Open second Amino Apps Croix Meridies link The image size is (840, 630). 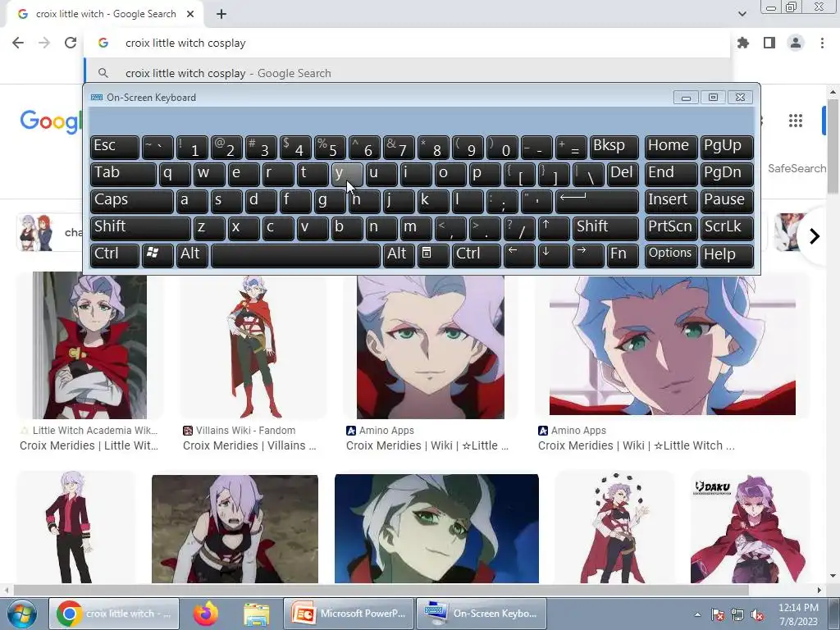tap(637, 445)
